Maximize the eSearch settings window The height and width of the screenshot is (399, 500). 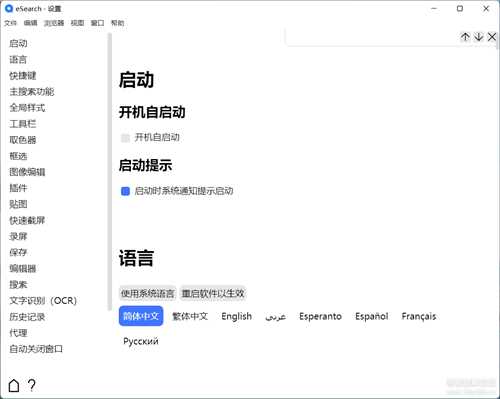460,9
